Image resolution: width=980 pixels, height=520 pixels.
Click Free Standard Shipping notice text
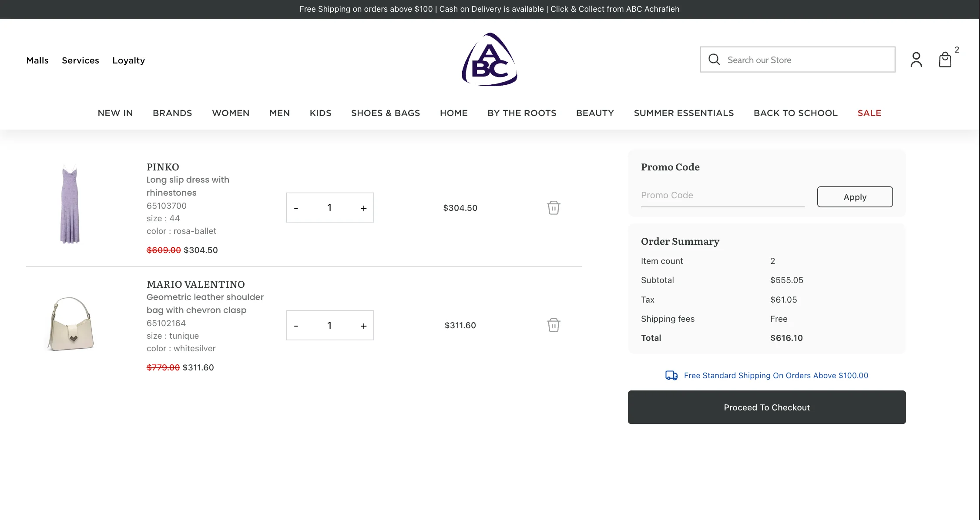(776, 375)
